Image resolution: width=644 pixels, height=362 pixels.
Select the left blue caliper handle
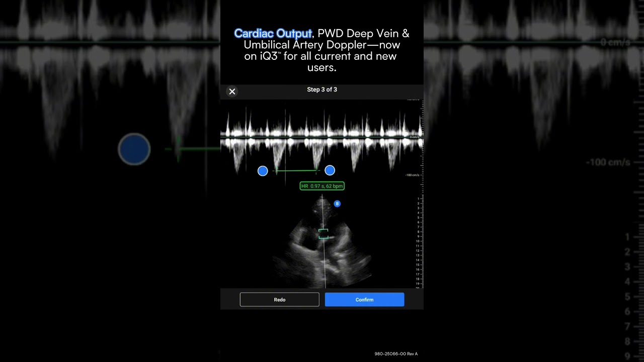point(263,171)
